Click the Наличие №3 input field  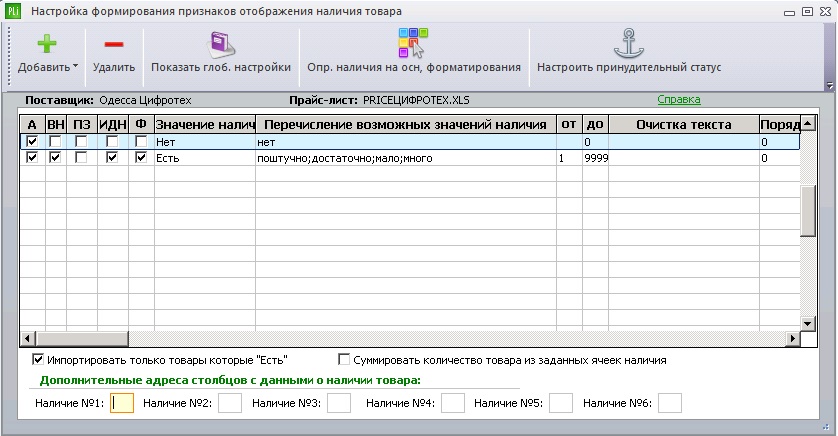tap(339, 403)
